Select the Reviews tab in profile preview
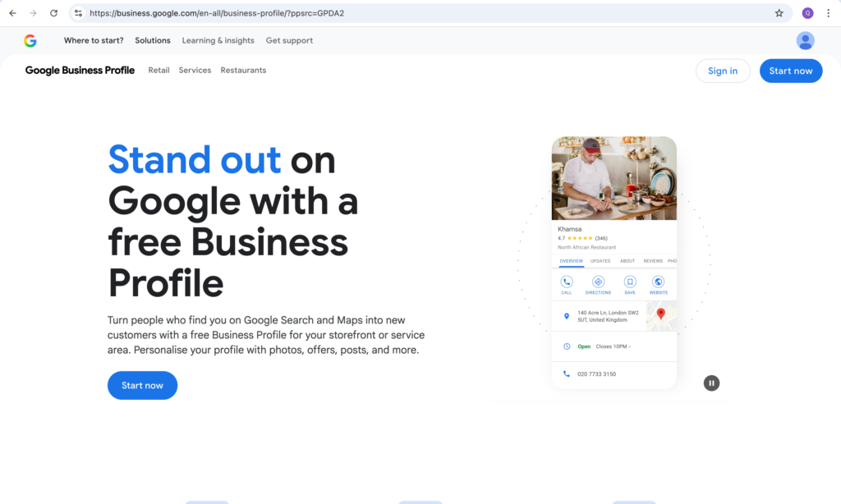 pos(653,261)
